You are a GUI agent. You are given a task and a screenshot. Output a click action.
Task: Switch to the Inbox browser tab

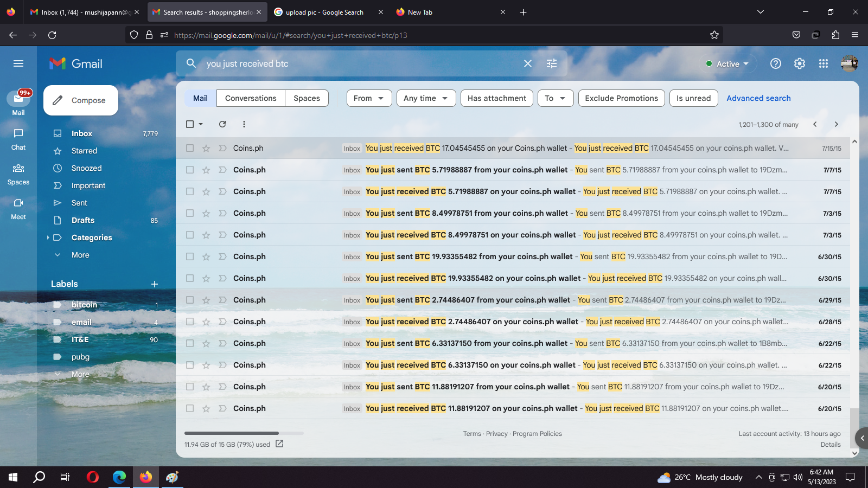tap(85, 12)
